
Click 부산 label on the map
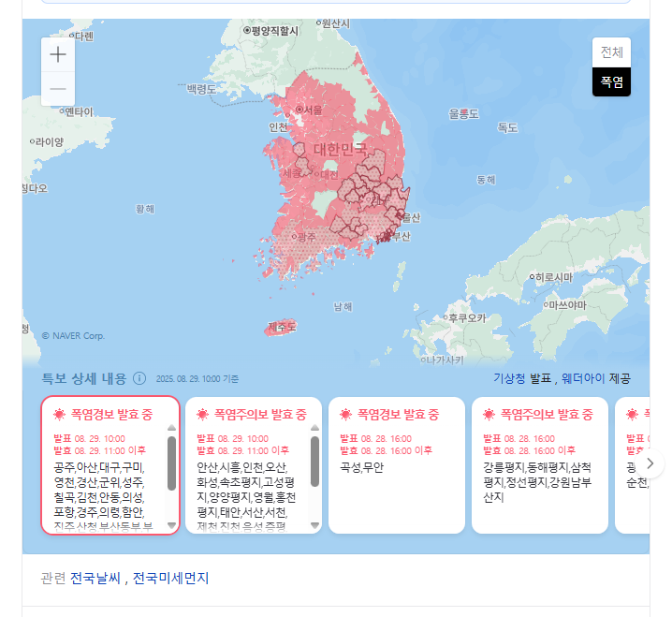[402, 236]
